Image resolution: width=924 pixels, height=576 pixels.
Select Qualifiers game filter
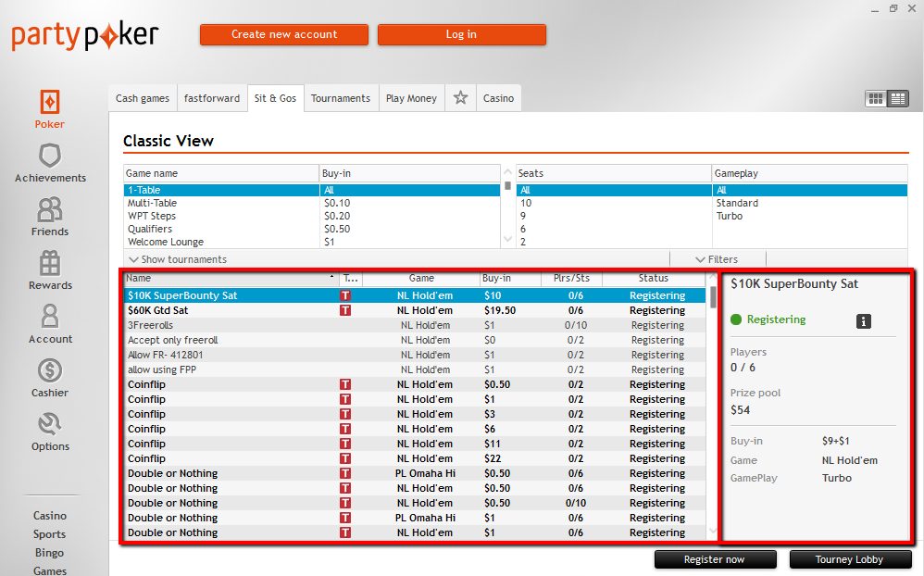click(x=221, y=229)
